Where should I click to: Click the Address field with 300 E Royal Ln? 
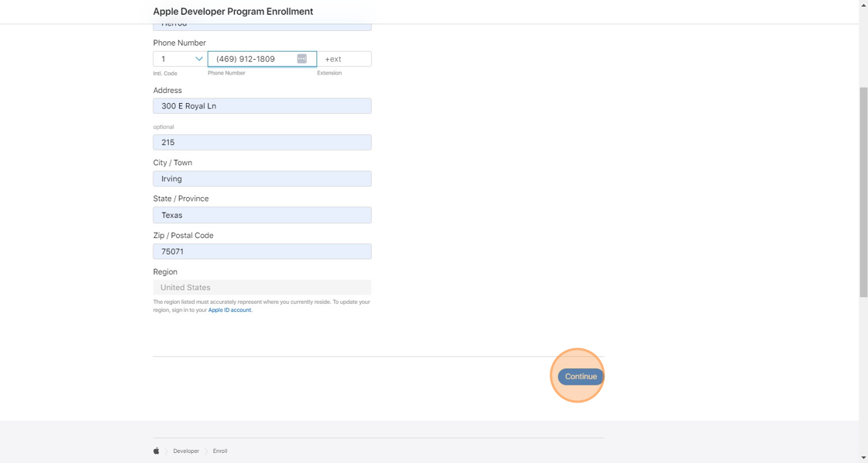click(x=262, y=105)
